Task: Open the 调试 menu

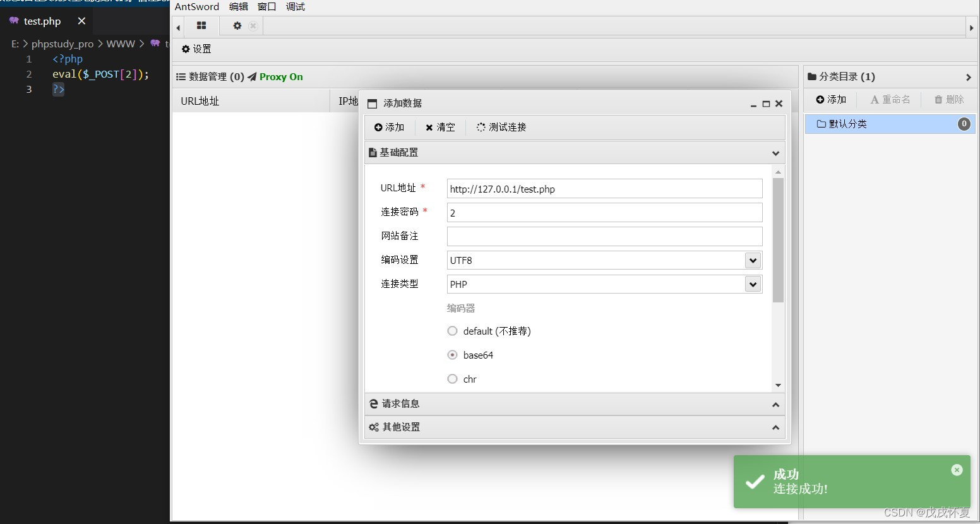Action: pyautogui.click(x=296, y=7)
